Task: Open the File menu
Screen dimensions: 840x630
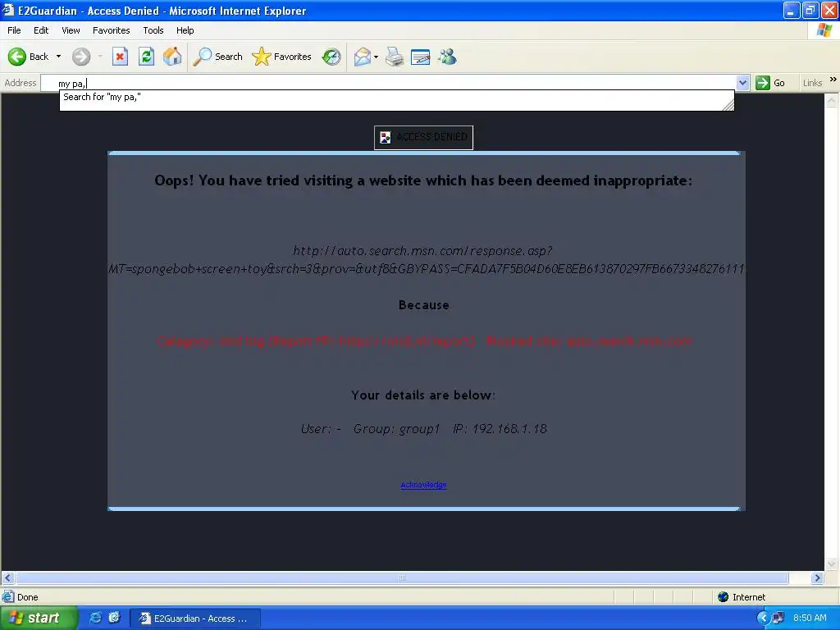Action: (x=14, y=30)
